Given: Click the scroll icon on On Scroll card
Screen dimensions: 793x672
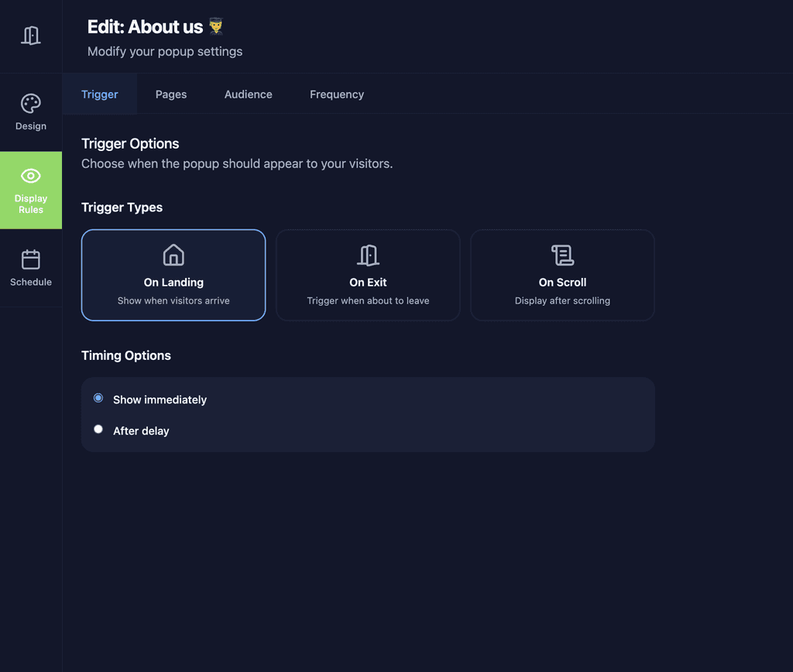Looking at the screenshot, I should tap(562, 255).
